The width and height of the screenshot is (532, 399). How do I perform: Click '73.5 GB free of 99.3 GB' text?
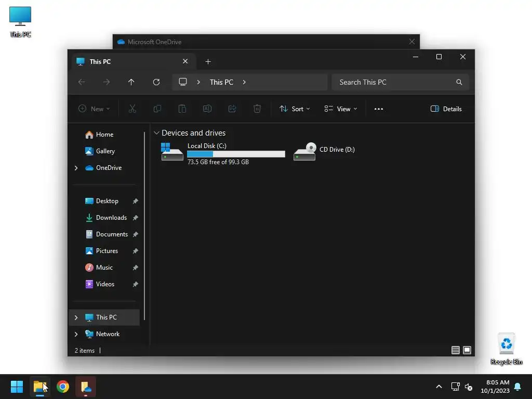pos(218,162)
